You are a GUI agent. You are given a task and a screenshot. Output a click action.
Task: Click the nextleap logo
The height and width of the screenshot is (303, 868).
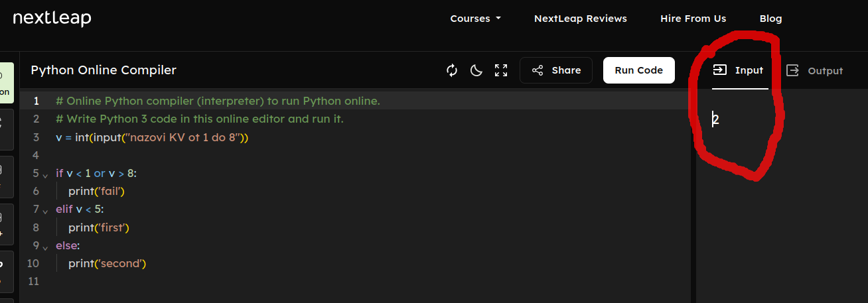coord(52,19)
